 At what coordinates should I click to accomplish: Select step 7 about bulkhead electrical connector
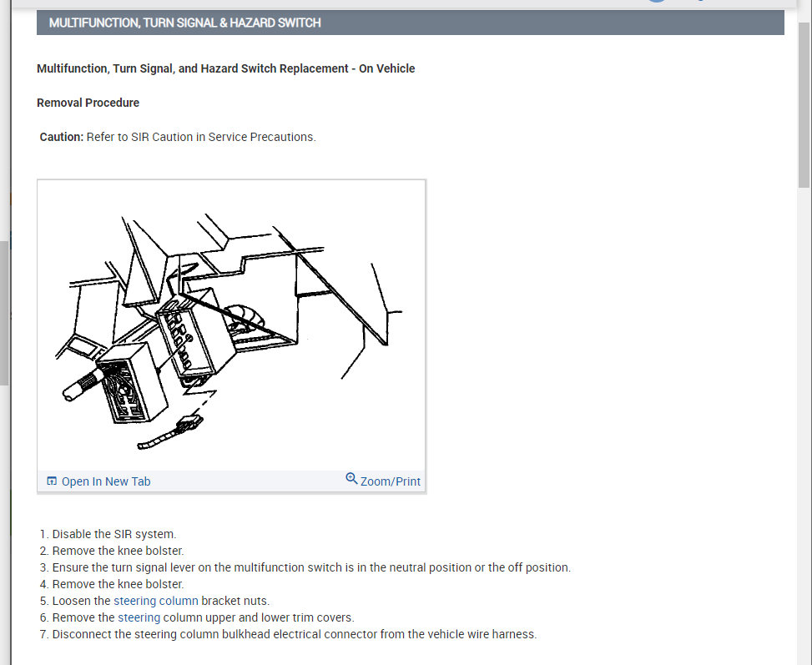click(288, 634)
